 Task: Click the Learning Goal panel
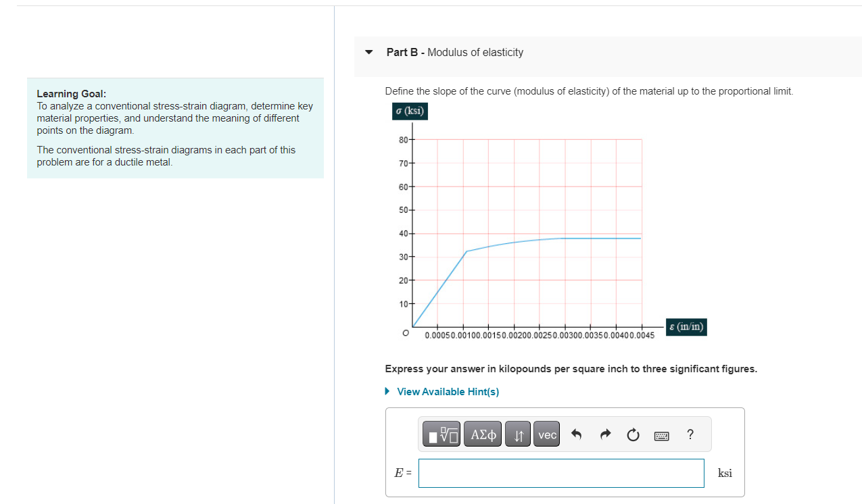174,128
